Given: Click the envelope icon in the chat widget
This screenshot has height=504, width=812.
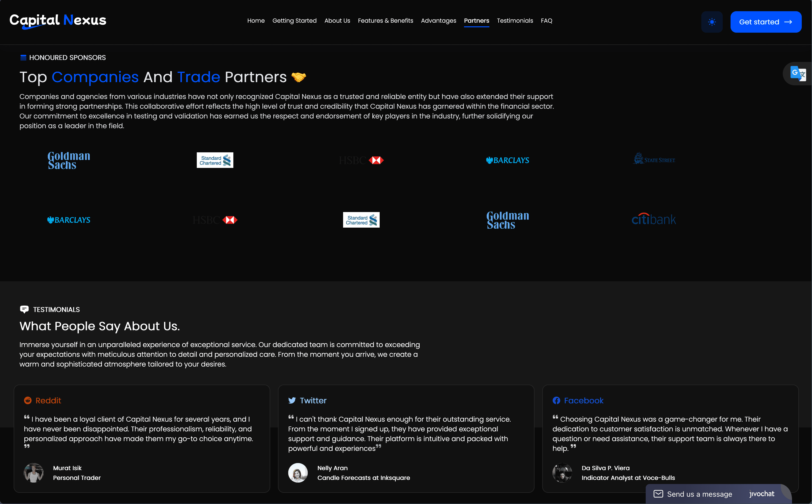Looking at the screenshot, I should coord(658,494).
